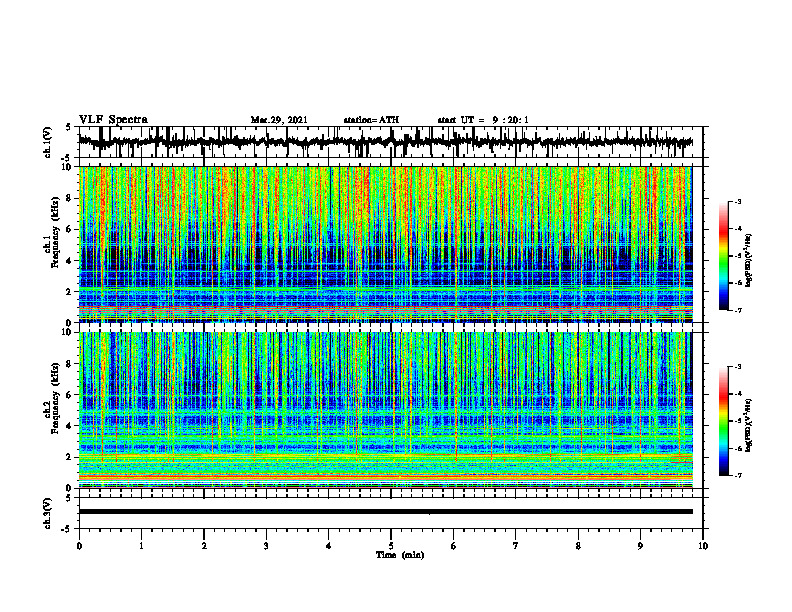Image resolution: width=792 pixels, height=612 pixels.
Task: Click time axis tick label "3"
Action: [x=266, y=546]
